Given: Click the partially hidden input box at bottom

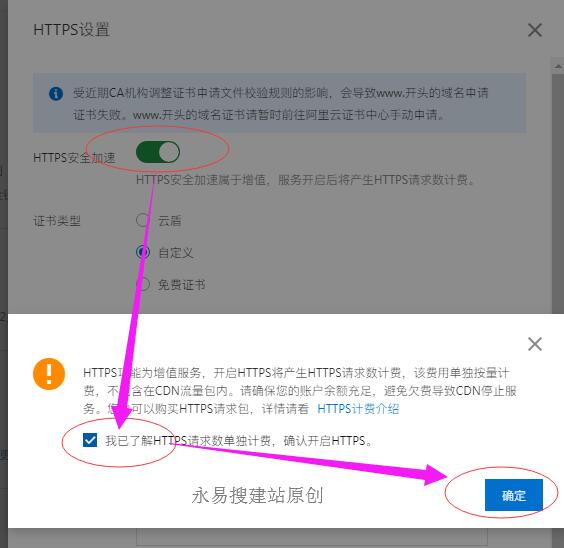Looking at the screenshot, I should pos(311,536).
